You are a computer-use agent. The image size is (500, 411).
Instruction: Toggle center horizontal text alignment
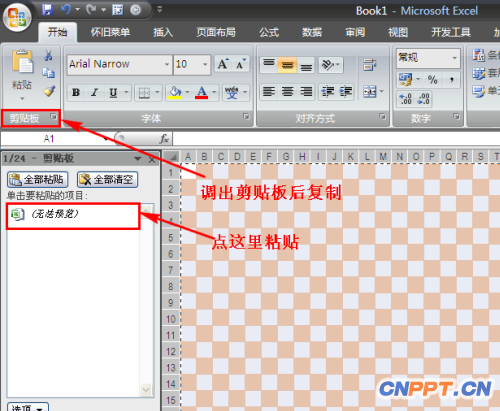coord(287,91)
